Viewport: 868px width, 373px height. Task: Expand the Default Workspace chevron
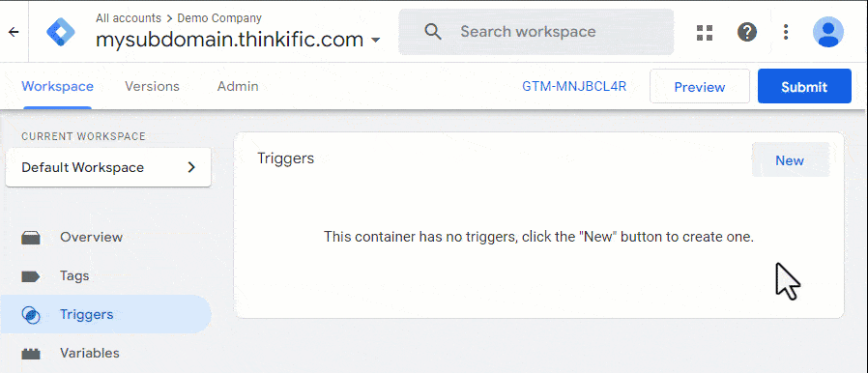(191, 168)
